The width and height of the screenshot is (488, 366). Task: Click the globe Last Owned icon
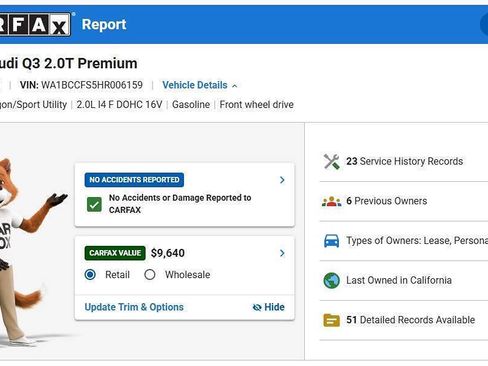[332, 280]
